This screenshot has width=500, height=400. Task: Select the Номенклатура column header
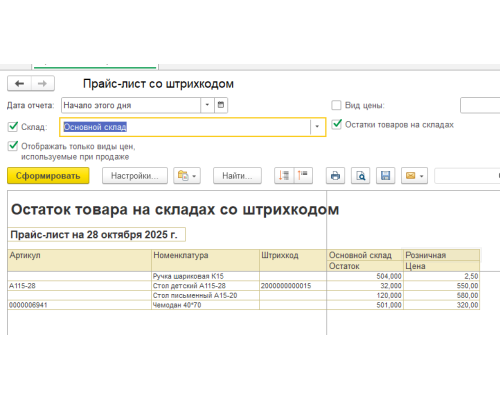[x=205, y=260]
